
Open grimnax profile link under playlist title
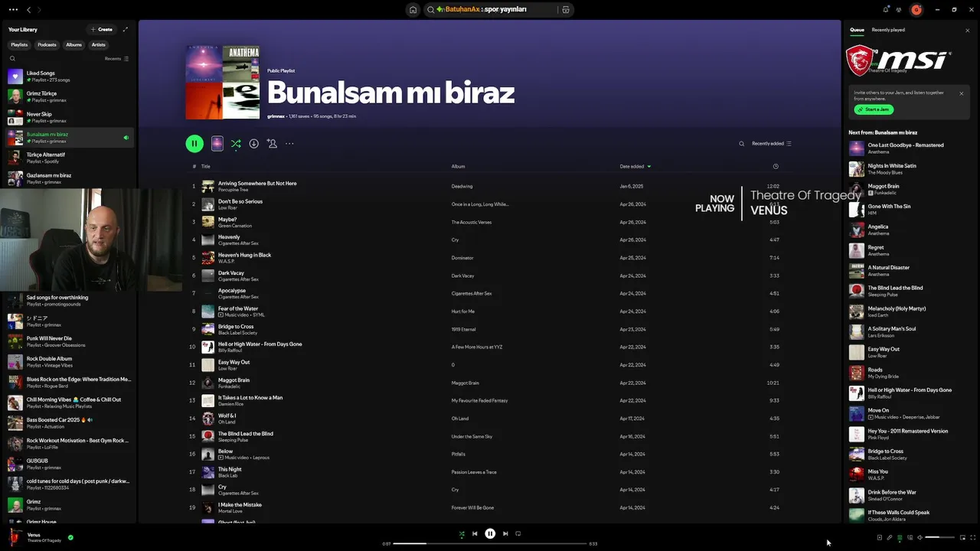276,116
